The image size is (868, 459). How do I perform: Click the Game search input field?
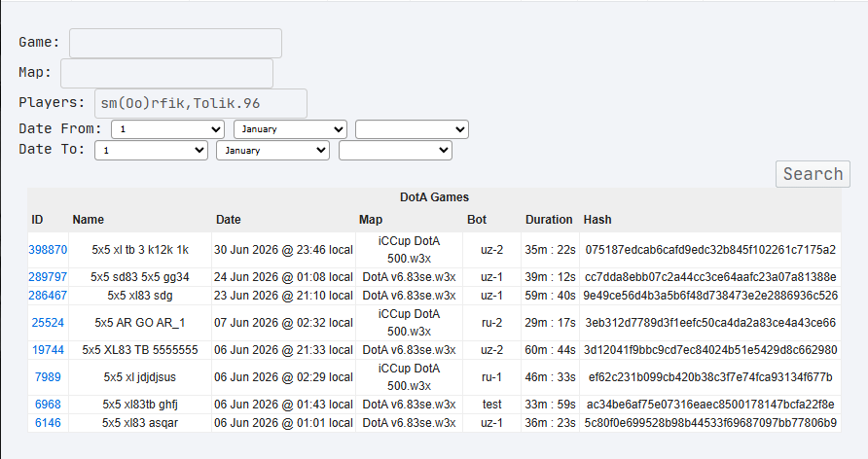175,43
